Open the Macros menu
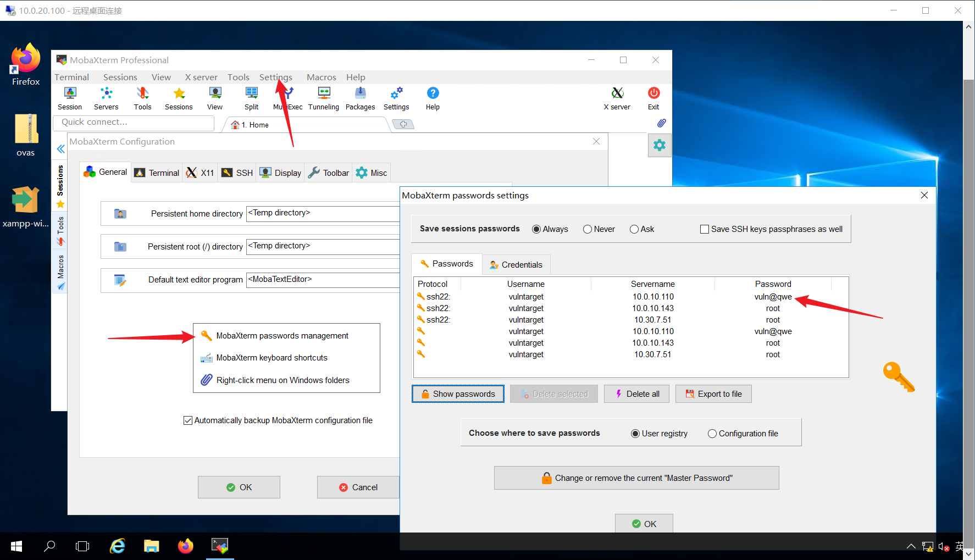Image resolution: width=975 pixels, height=560 pixels. pyautogui.click(x=322, y=77)
